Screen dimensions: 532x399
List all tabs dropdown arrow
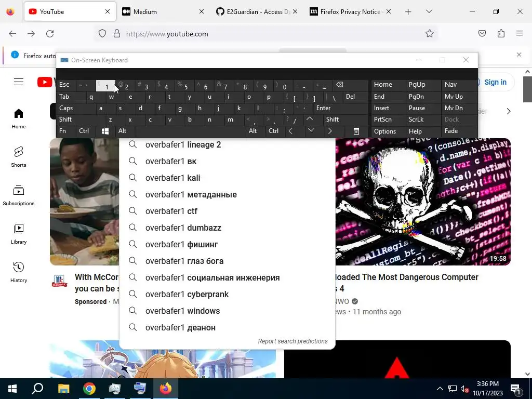(429, 11)
